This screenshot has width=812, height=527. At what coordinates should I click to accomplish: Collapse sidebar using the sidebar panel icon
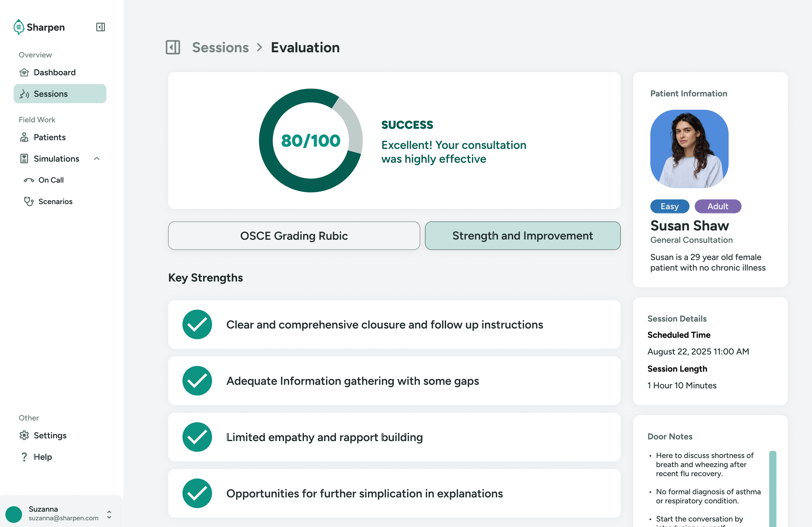point(100,27)
